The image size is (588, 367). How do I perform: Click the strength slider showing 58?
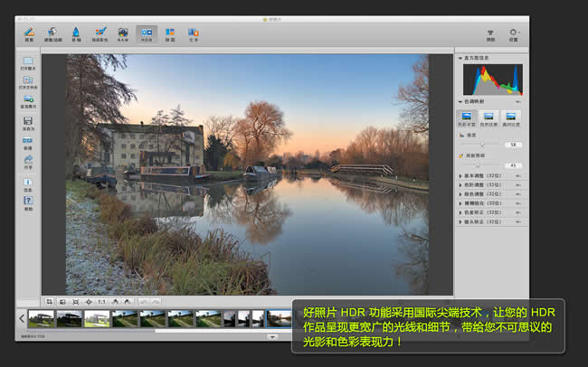coord(480,145)
